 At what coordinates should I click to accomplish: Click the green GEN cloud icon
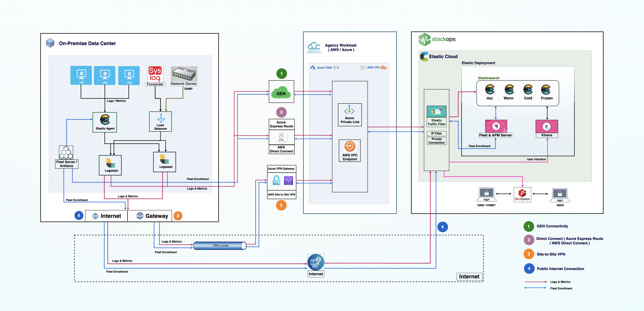[281, 92]
